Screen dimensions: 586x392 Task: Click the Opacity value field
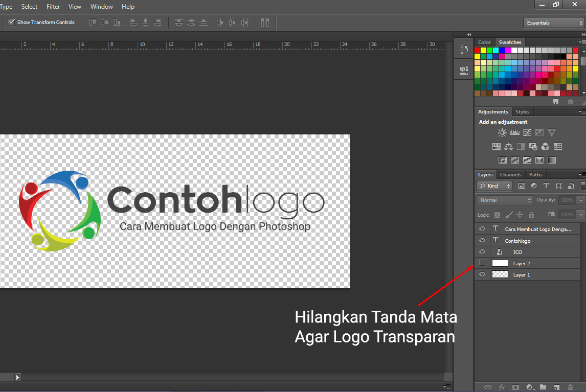[567, 200]
